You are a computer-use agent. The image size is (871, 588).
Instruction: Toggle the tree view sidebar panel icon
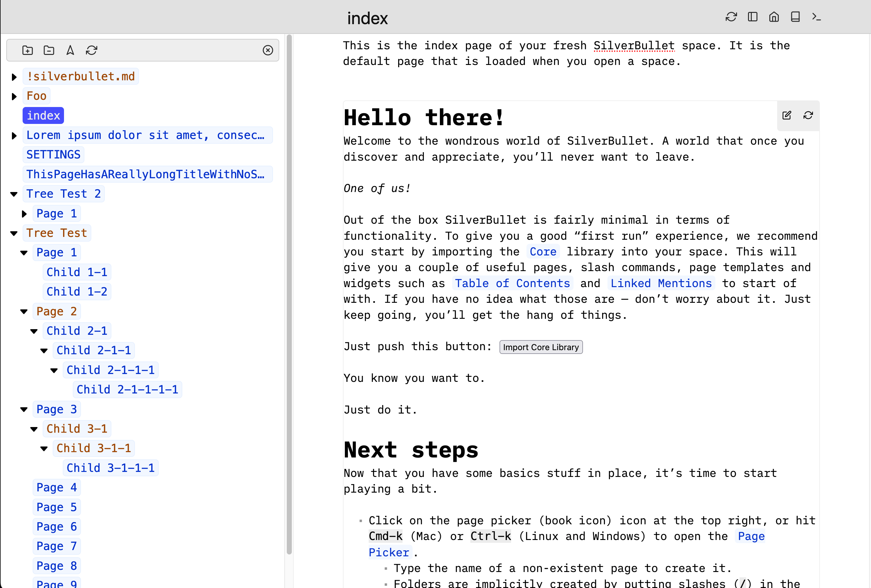pyautogui.click(x=753, y=17)
